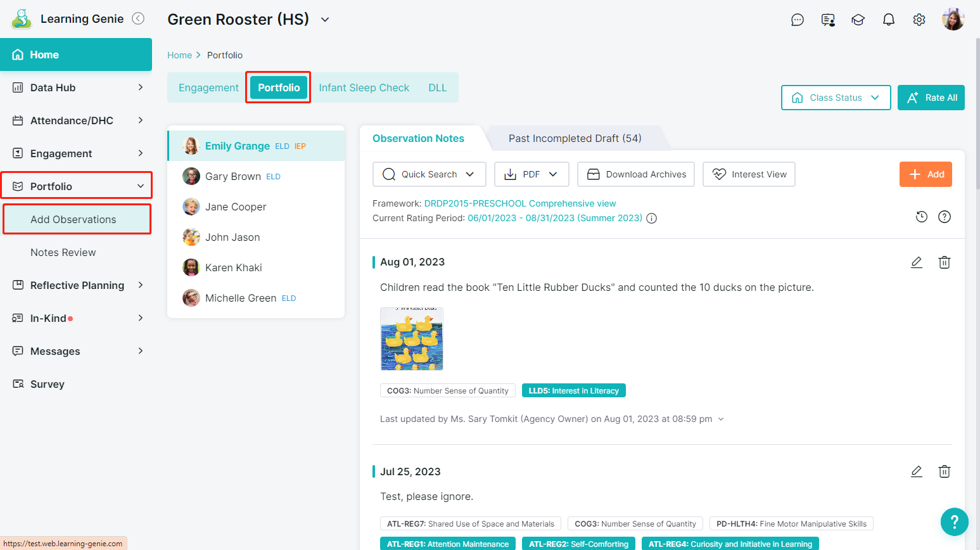Screen dimensions: 980x550
Task: Click the orange Add button
Action: pos(925,174)
